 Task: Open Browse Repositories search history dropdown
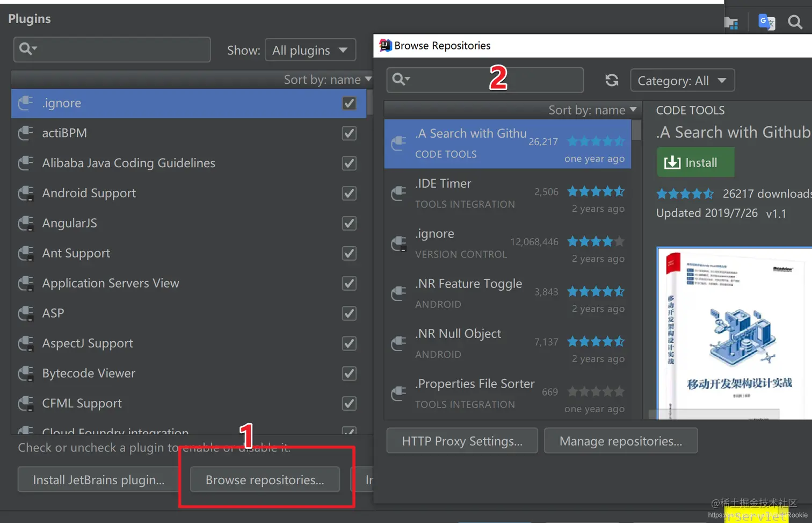pos(401,80)
